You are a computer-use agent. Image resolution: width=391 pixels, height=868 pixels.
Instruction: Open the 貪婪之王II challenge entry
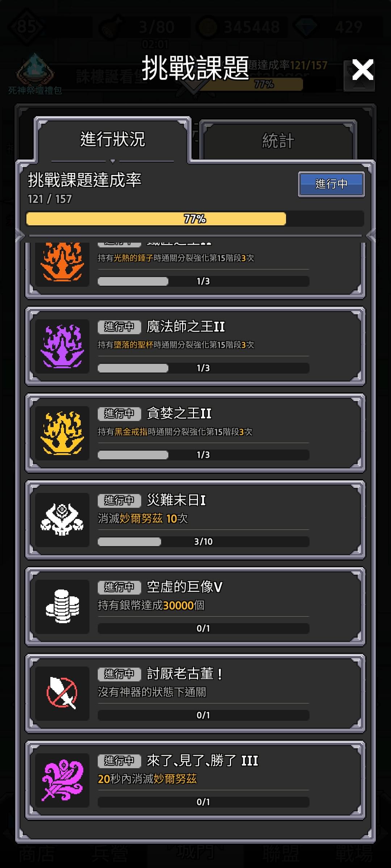[195, 433]
